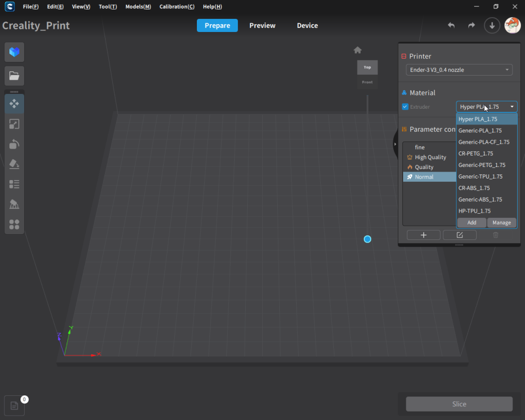Select the Rotate tool in left toolbar

tap(14, 144)
